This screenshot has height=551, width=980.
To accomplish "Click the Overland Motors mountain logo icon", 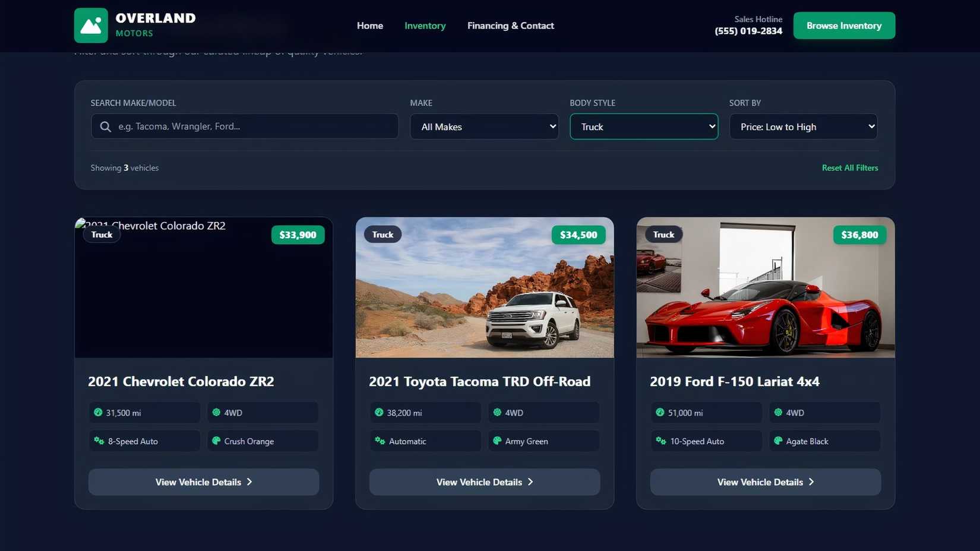I will pyautogui.click(x=91, y=26).
